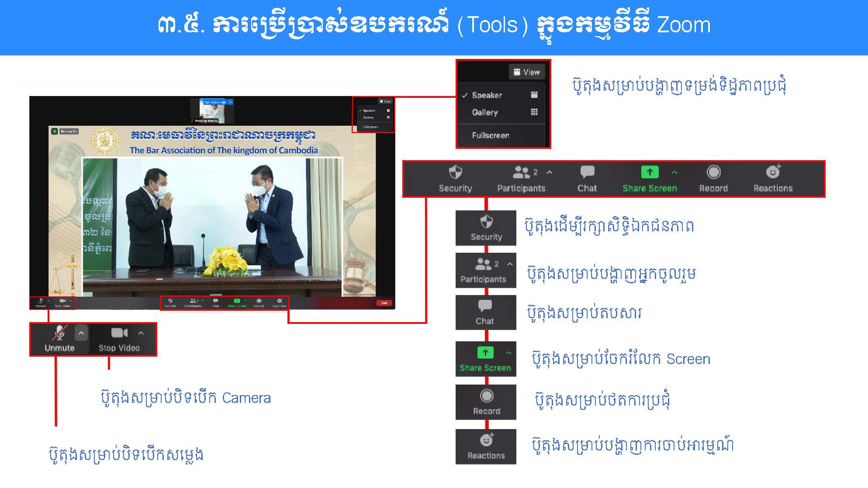Click the Record tile in the vertical icon list
The width and height of the screenshot is (868, 488).
pos(486,402)
